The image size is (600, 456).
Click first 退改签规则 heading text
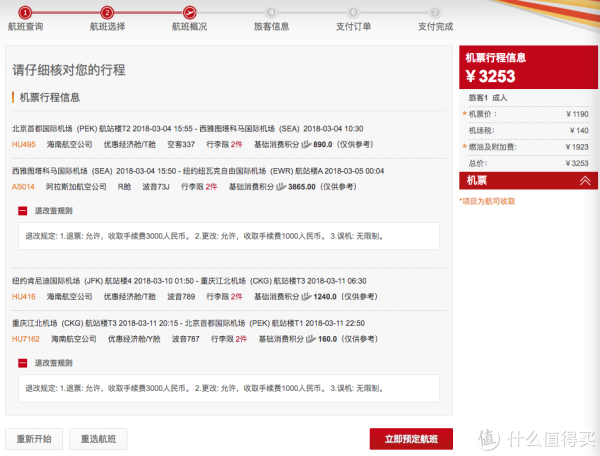54,211
